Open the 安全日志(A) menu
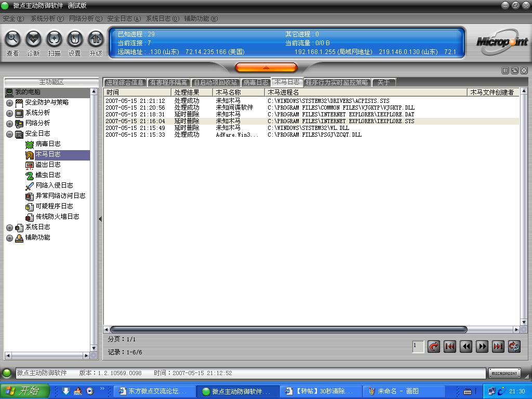This screenshot has width=532, height=399. tap(124, 19)
